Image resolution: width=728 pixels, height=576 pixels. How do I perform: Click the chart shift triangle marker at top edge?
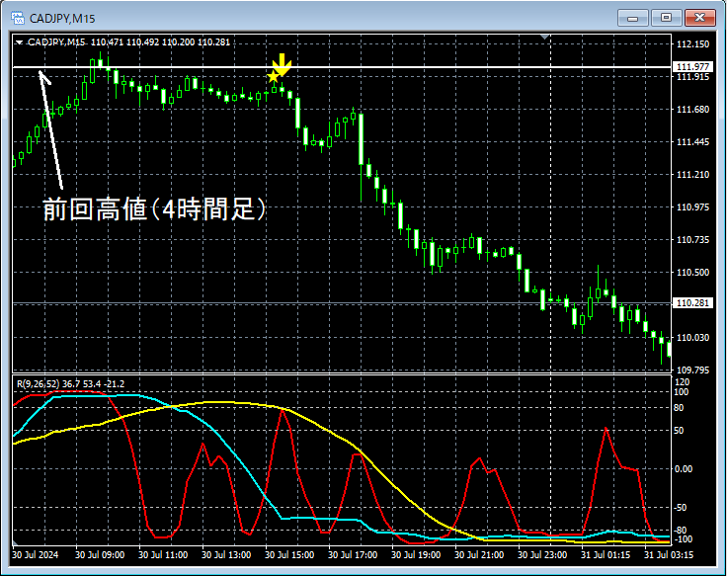coord(545,37)
